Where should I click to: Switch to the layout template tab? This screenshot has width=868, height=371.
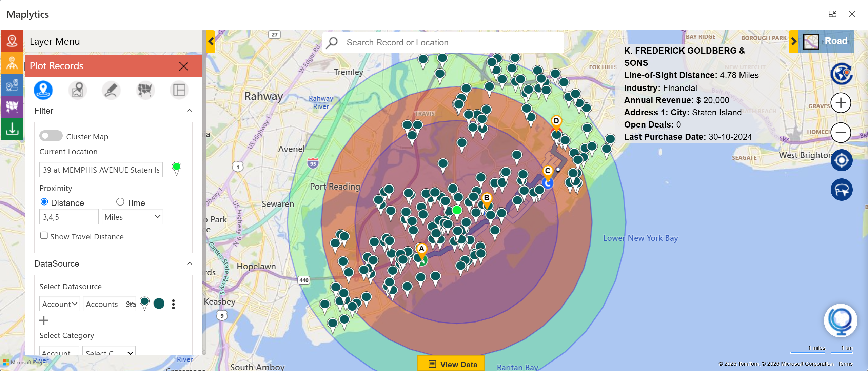pos(179,90)
